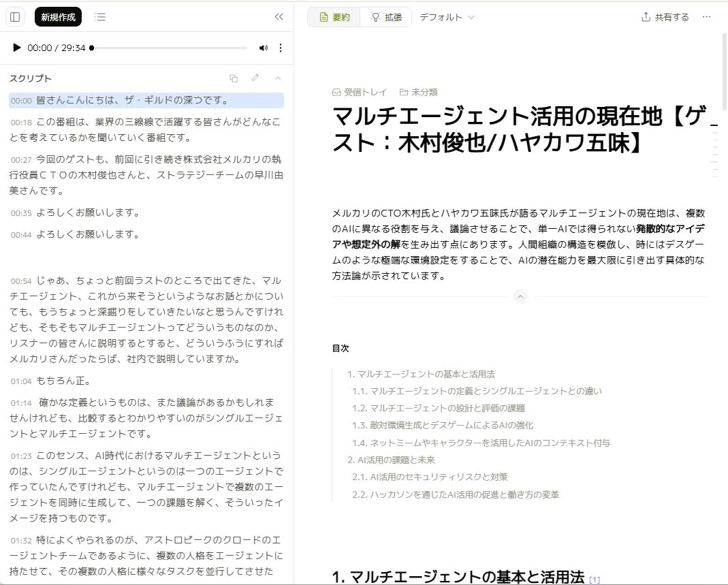The image size is (728, 585).
Task: Toggle the sidebar panel icon
Action: tap(15, 17)
